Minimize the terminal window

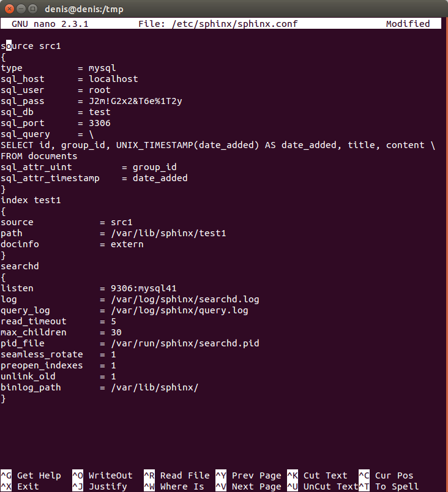click(21, 9)
